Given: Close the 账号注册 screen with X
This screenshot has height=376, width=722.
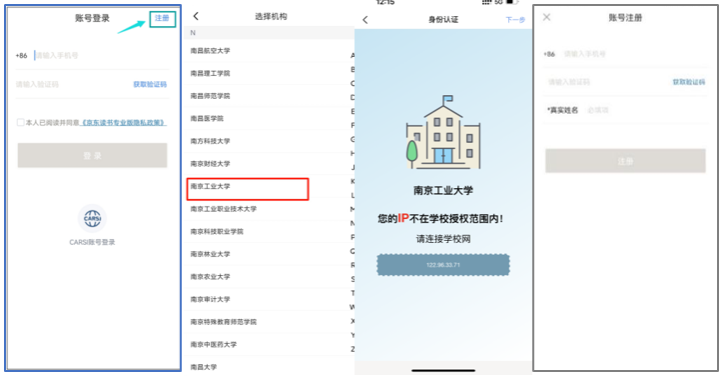Looking at the screenshot, I should [x=547, y=17].
